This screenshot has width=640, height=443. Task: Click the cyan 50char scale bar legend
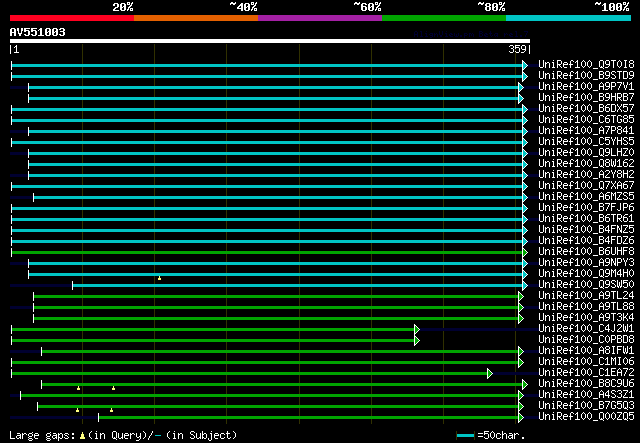point(465,436)
